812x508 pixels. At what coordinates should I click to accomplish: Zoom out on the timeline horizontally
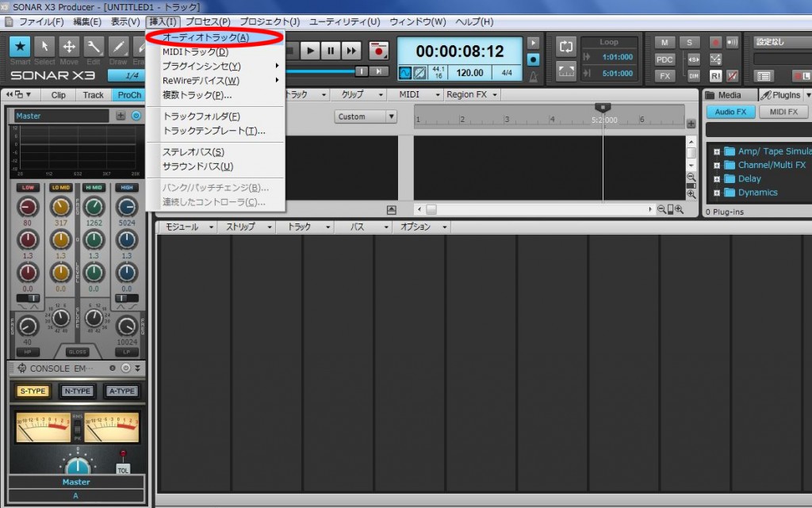click(x=661, y=209)
